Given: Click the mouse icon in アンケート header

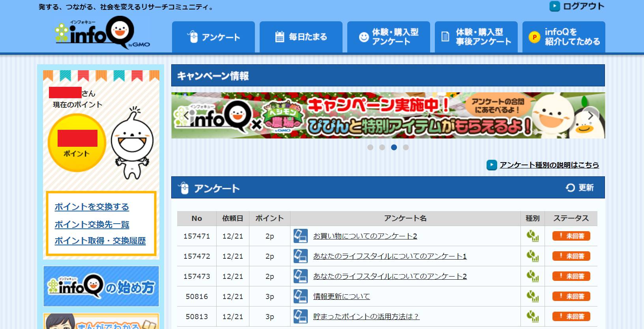Looking at the screenshot, I should (x=183, y=188).
